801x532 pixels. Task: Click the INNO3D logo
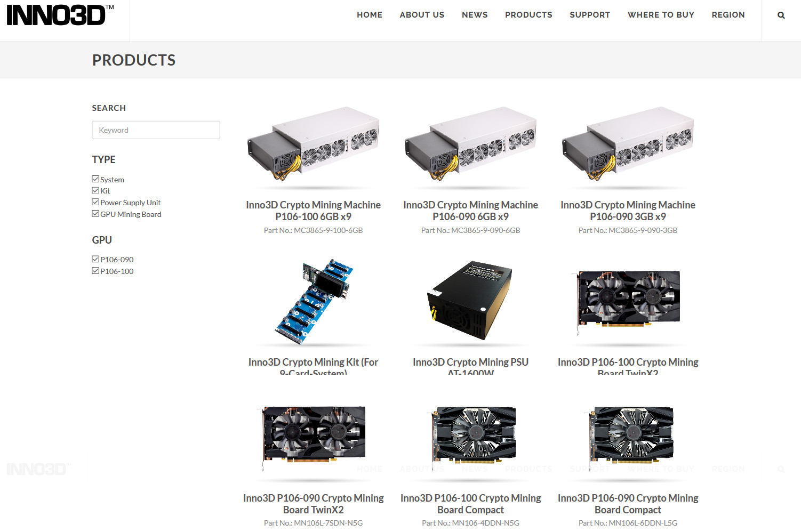click(x=60, y=15)
